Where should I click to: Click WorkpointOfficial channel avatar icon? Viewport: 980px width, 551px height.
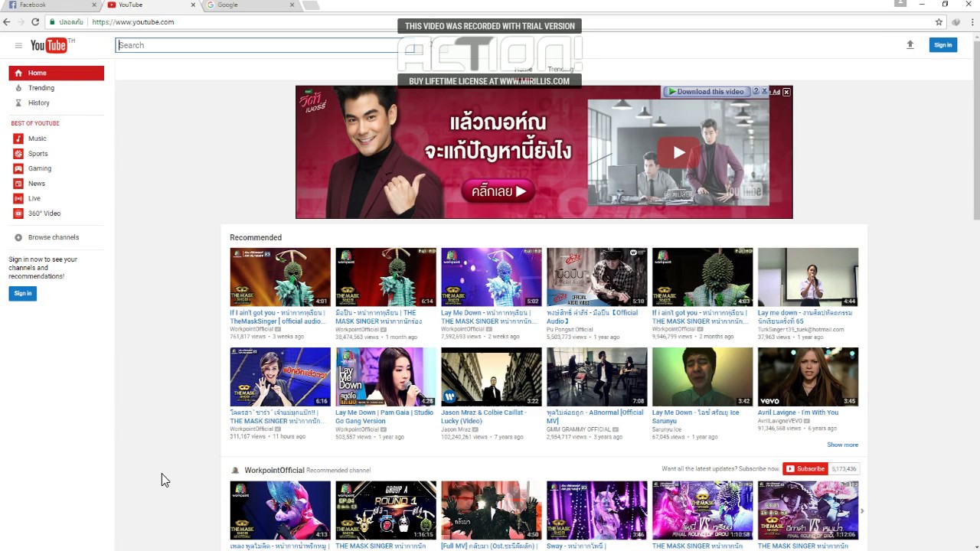tap(235, 470)
